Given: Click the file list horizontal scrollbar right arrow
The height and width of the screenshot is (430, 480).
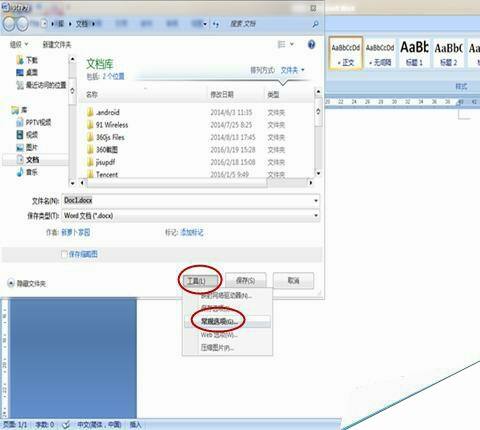Looking at the screenshot, I should pyautogui.click(x=310, y=183).
